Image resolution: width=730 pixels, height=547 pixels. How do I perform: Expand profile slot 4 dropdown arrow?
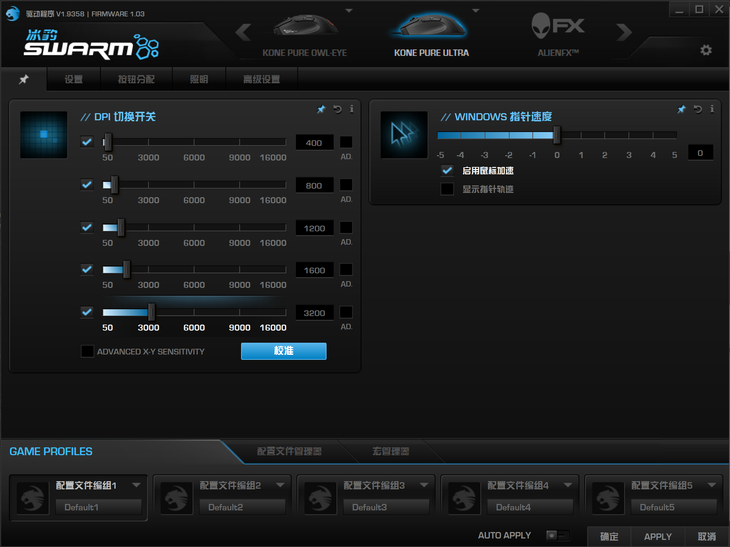coord(568,485)
